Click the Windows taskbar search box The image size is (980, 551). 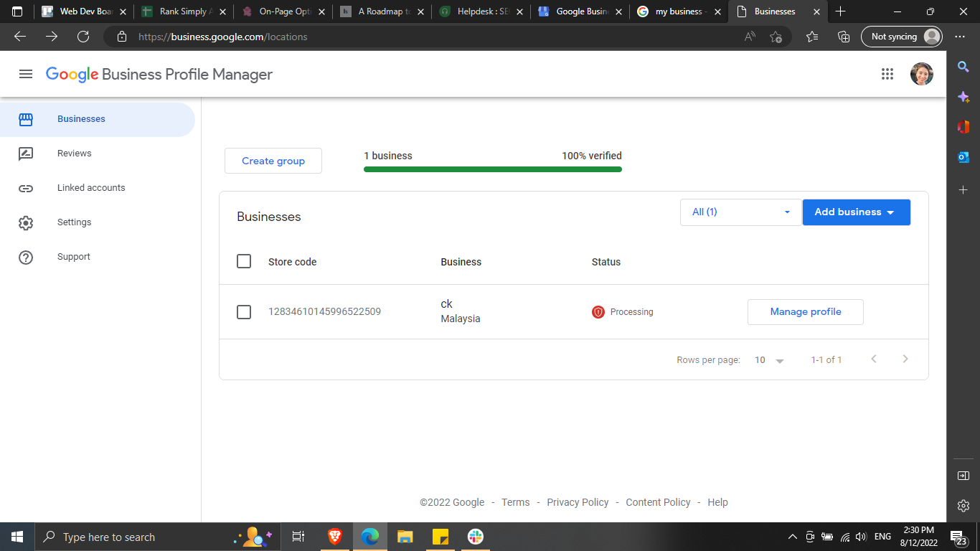pos(136,537)
